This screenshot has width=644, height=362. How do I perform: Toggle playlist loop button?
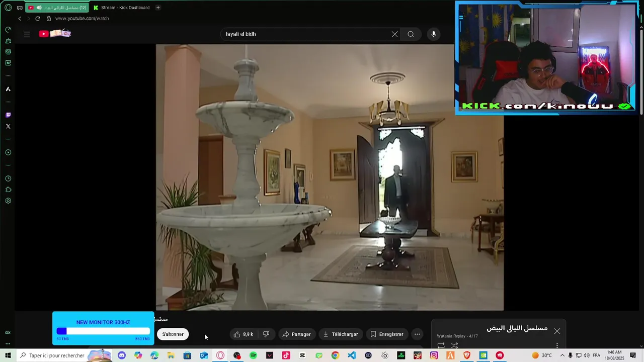click(441, 345)
